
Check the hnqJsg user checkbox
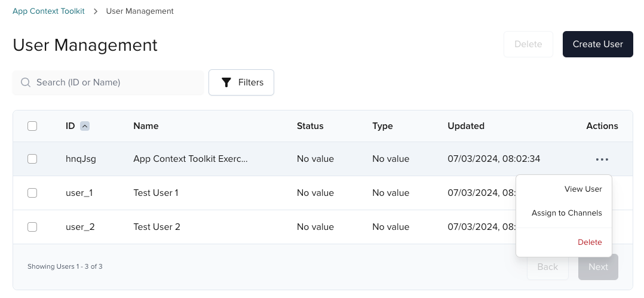point(32,159)
